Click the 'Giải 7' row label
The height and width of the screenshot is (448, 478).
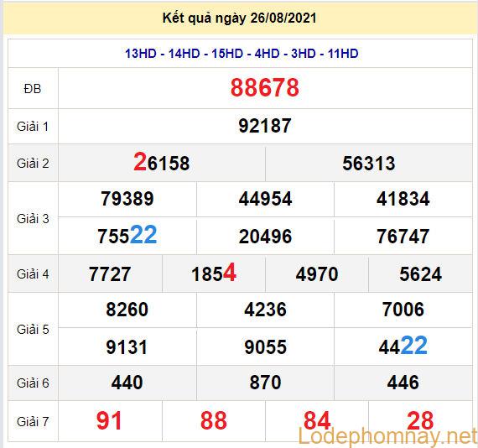(33, 421)
